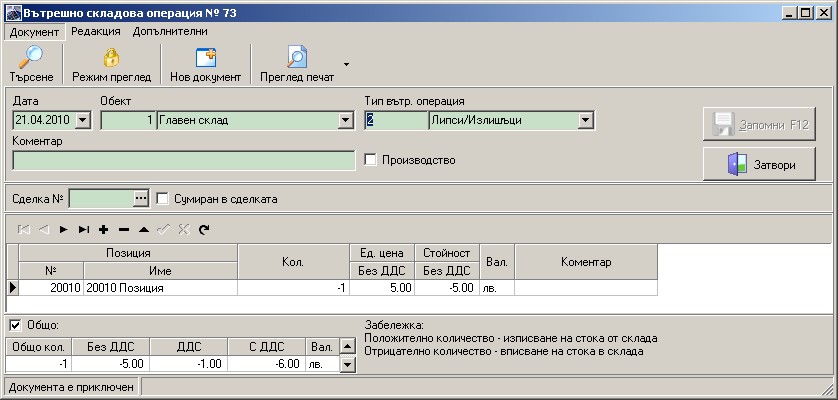The image size is (838, 400).
Task: Expand the Липси/Излишъци operation type dropdown
Action: [586, 120]
